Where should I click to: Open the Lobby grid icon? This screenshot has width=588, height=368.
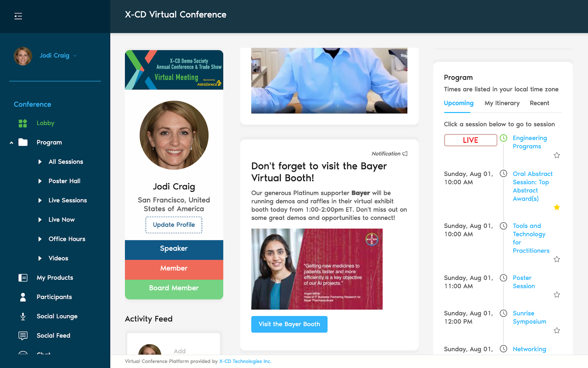(23, 123)
